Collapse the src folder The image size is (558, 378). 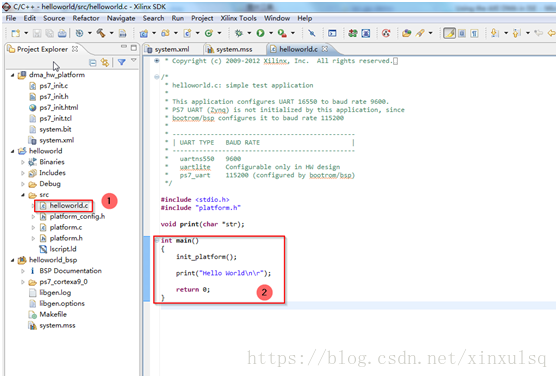(x=23, y=195)
